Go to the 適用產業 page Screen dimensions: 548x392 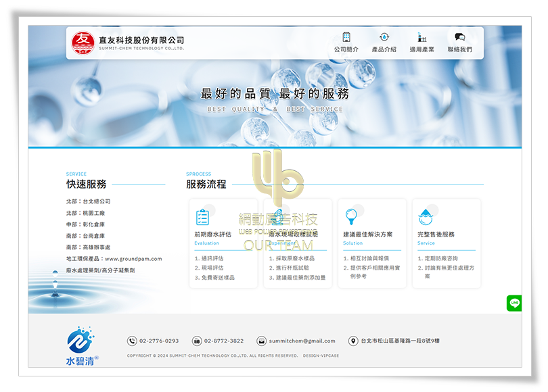pyautogui.click(x=421, y=43)
